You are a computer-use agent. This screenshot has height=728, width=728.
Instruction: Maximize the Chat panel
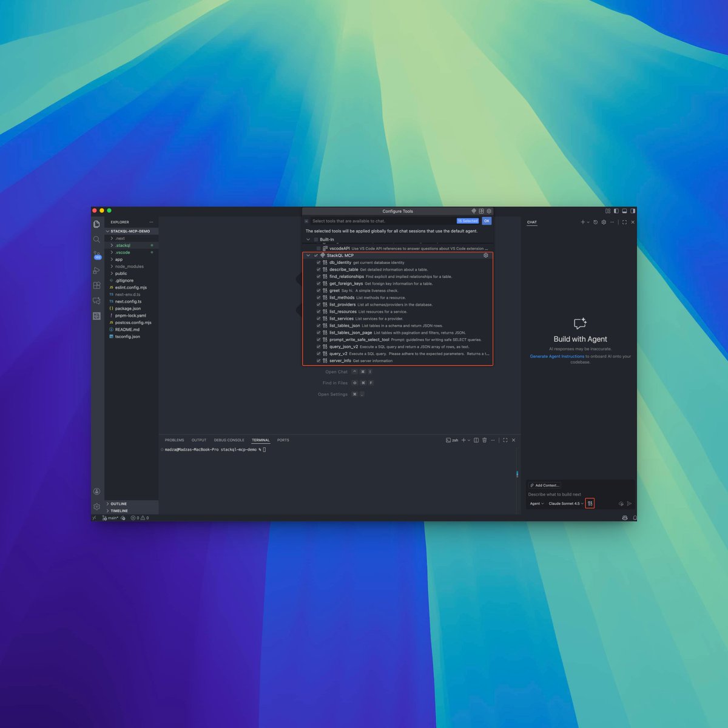click(624, 222)
